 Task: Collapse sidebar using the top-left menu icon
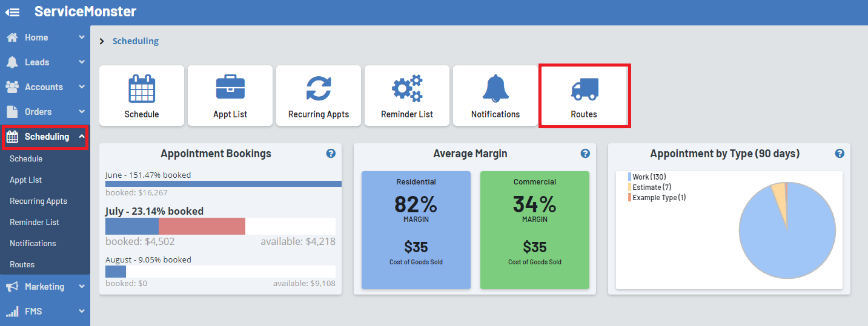pyautogui.click(x=12, y=11)
